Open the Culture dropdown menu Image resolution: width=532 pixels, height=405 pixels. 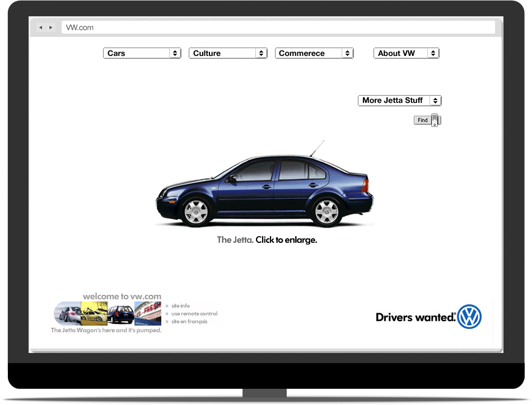[228, 53]
